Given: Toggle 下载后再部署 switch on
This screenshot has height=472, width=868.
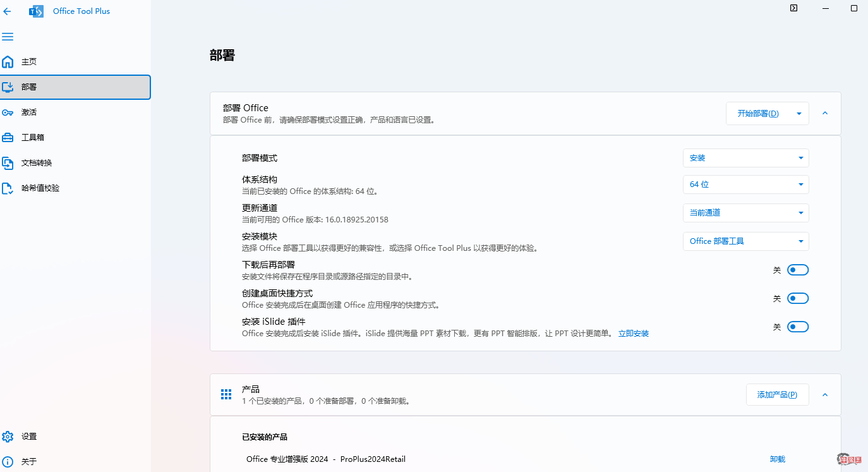Looking at the screenshot, I should (x=797, y=269).
